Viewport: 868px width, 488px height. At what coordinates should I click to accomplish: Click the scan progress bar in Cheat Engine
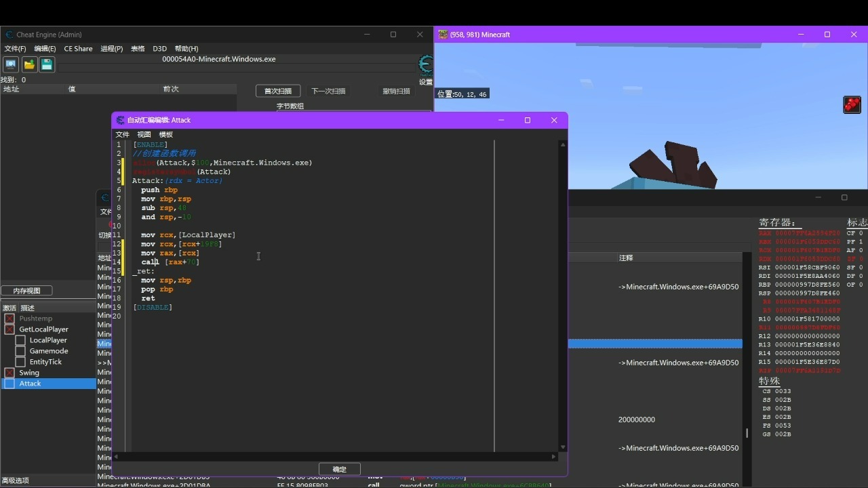pyautogui.click(x=237, y=67)
